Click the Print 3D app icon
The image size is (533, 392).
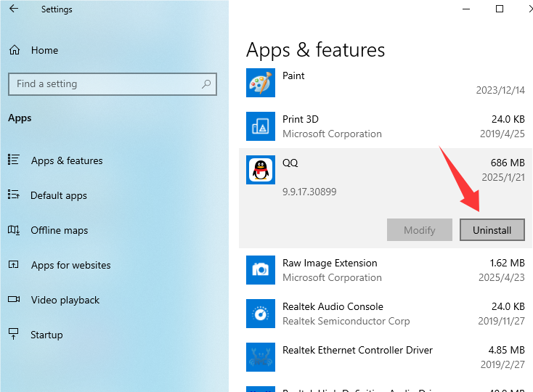click(x=260, y=126)
